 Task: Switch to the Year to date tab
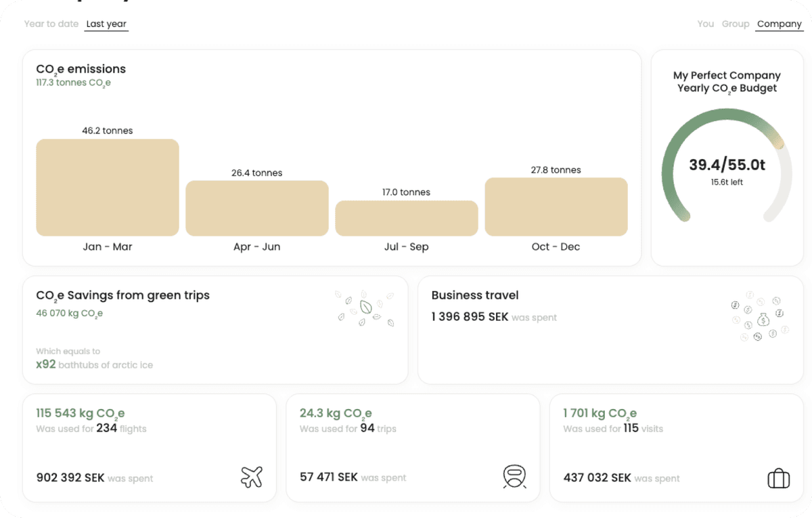point(51,24)
